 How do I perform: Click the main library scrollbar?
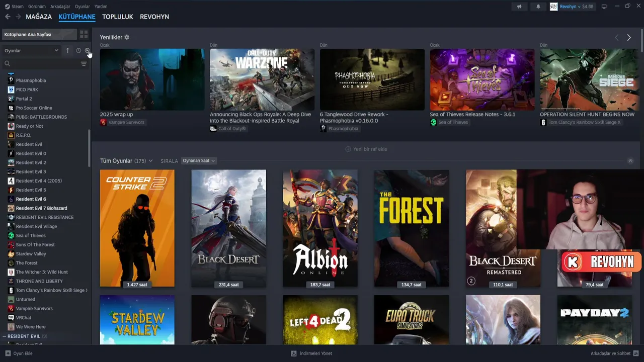pos(641,39)
